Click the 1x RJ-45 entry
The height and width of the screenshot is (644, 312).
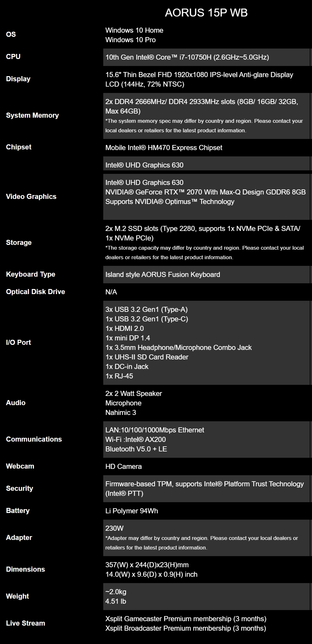(x=119, y=376)
